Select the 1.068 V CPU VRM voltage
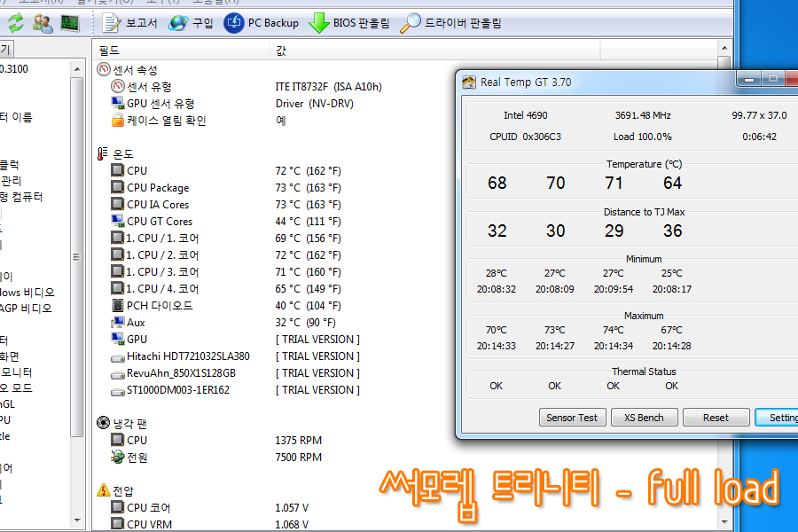The height and width of the screenshot is (532, 798). [x=292, y=524]
